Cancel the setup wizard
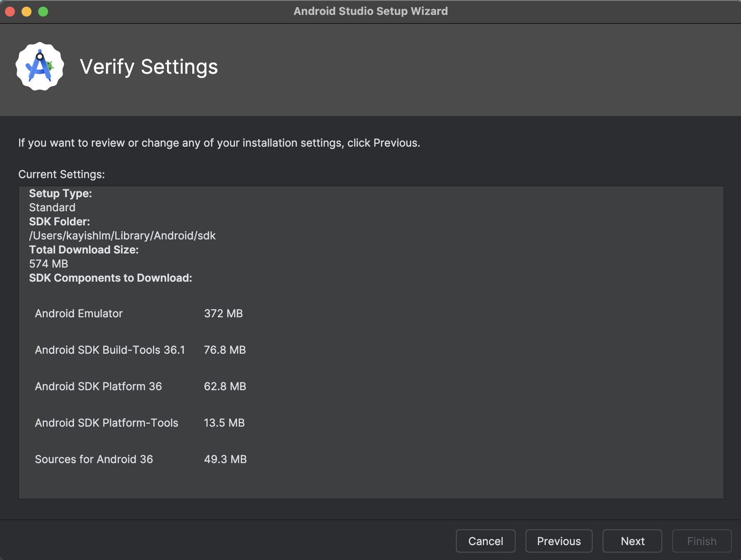741x560 pixels. pos(485,541)
